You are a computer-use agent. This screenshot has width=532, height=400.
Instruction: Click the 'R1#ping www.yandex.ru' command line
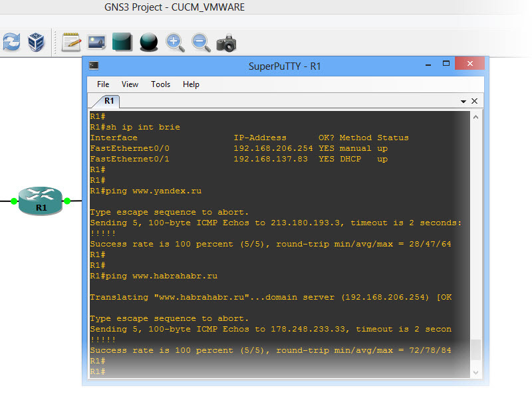coord(146,191)
